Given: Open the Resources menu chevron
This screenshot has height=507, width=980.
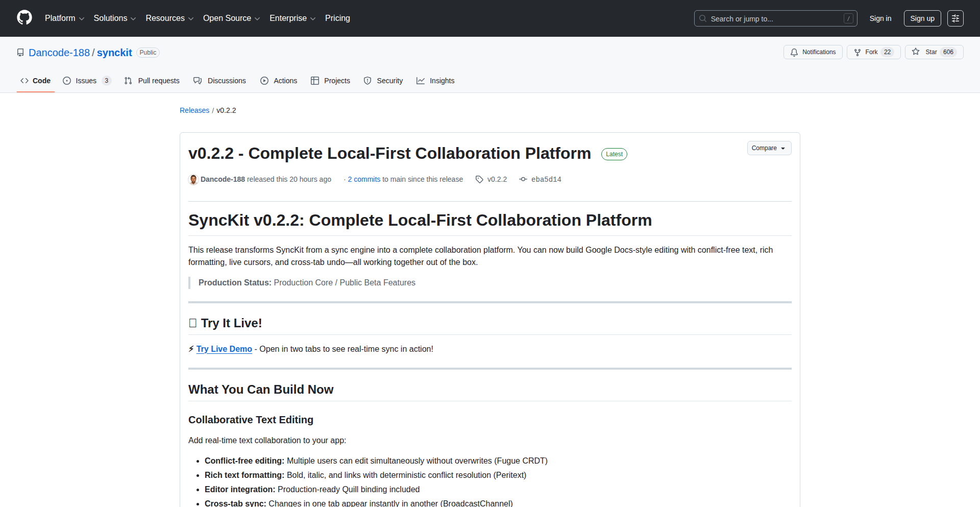Looking at the screenshot, I should click(191, 18).
